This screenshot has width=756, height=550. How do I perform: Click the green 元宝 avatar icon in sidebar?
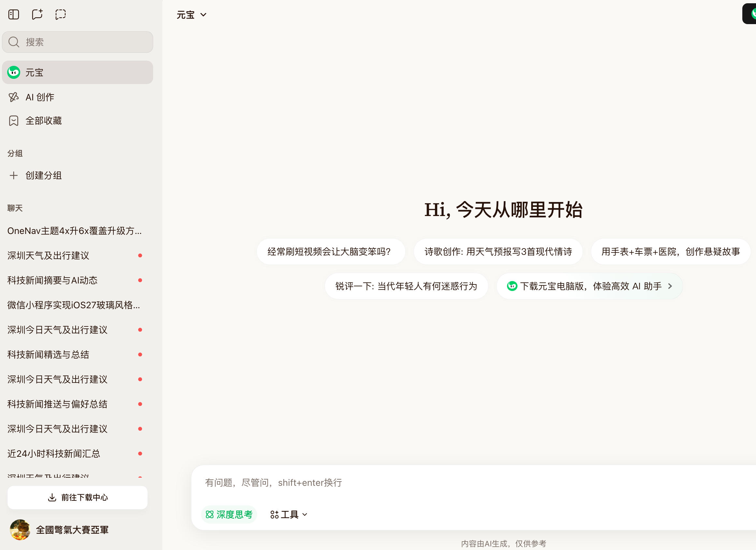pos(14,72)
